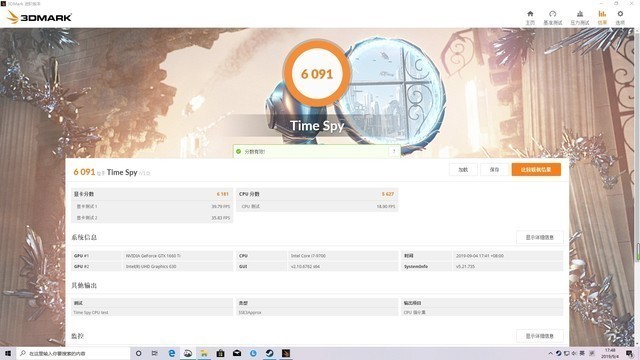This screenshot has width=640, height=360.
Task: Show details for the system information section
Action: click(540, 238)
